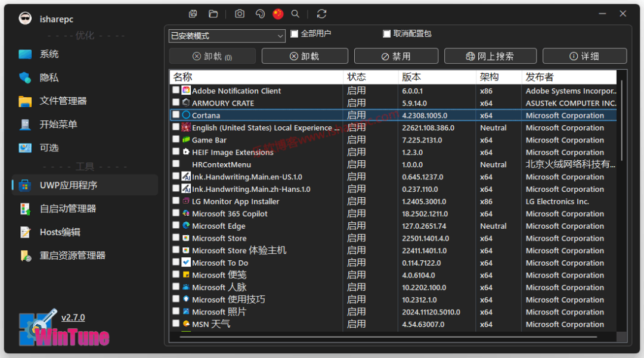Toggle the 取消配置包 checkbox
The height and width of the screenshot is (358, 644).
(x=386, y=33)
